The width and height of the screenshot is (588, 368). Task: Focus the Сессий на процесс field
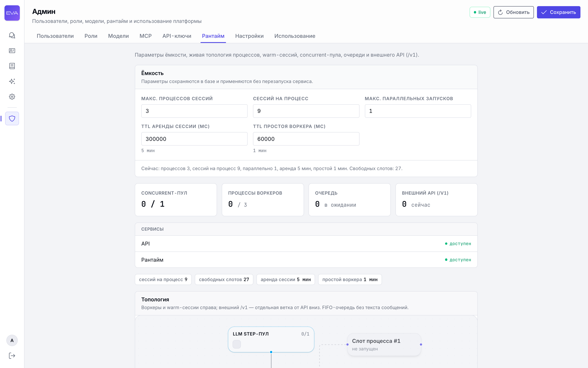coord(306,111)
